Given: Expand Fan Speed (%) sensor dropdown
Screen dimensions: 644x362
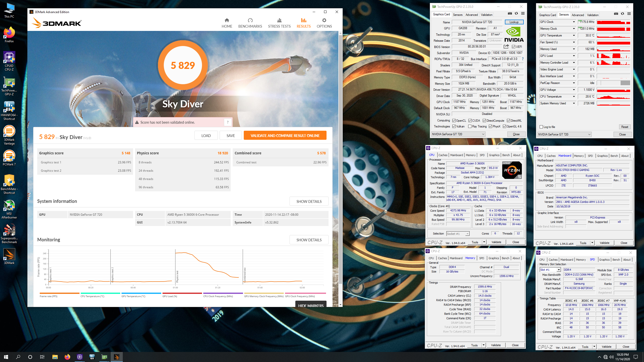Looking at the screenshot, I should (x=574, y=42).
